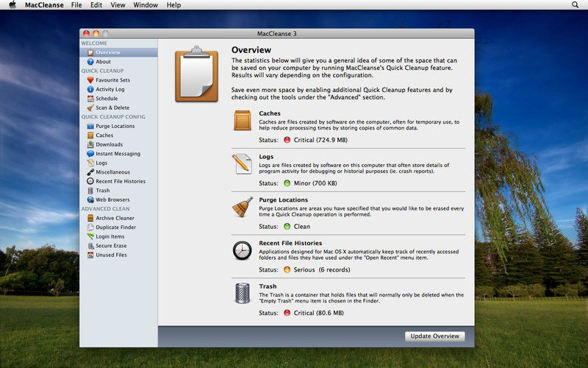This screenshot has height=368, width=588.
Task: Select the Overview clipboard icon in sidebar
Action: tap(90, 52)
